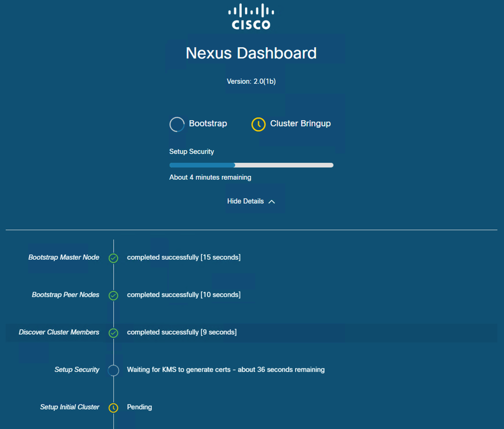The image size is (504, 429).
Task: Click the Setup Initial Cluster step label
Action: (70, 407)
